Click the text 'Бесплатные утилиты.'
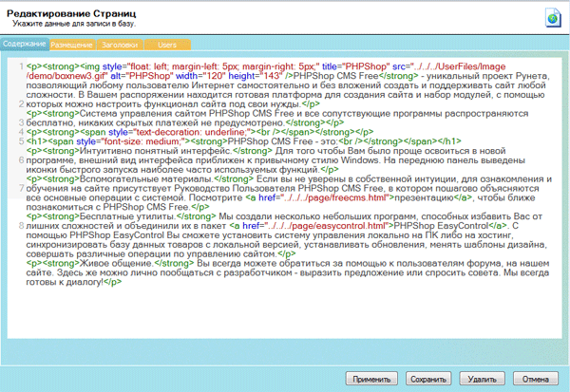This screenshot has width=570, height=392. [x=127, y=216]
